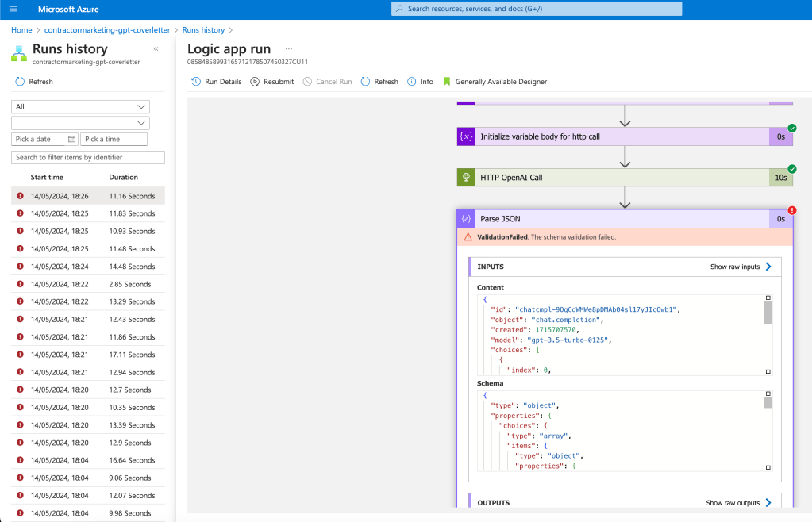Select the 2.85 Seconds run entry

[x=88, y=284]
